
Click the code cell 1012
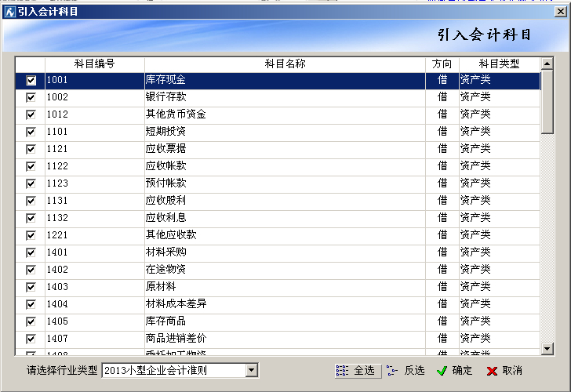coord(95,115)
